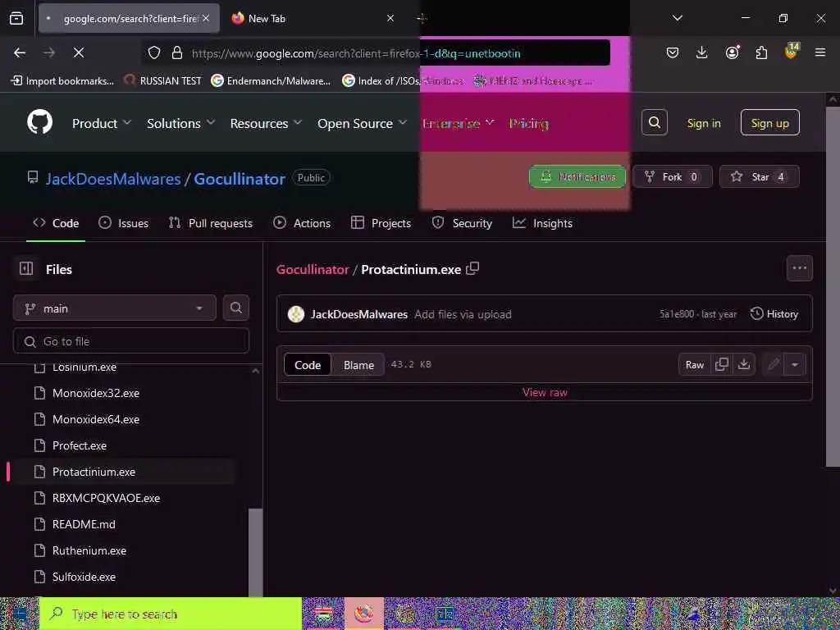The image size is (840, 630).
Task: Stop page loading with X icon
Action: [79, 52]
